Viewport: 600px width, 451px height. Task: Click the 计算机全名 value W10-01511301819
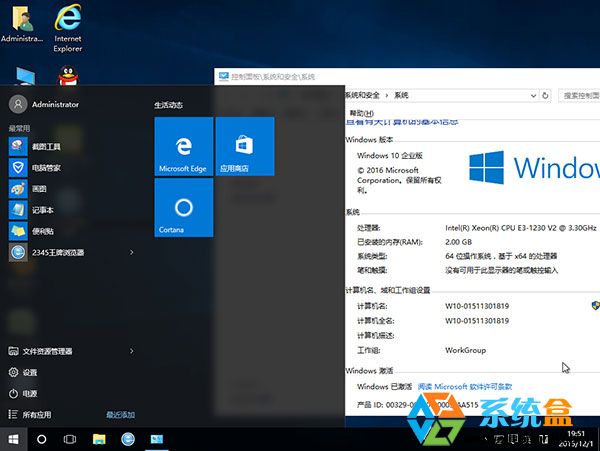pos(477,321)
